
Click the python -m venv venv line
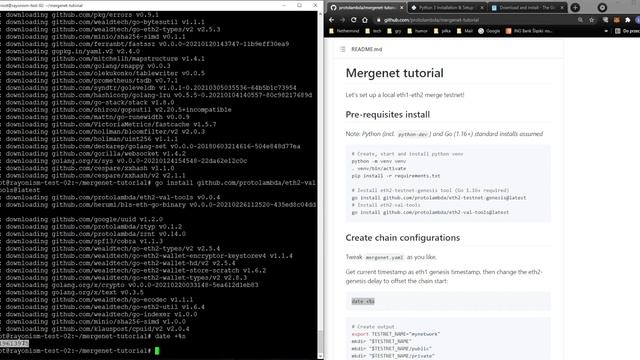point(379,161)
